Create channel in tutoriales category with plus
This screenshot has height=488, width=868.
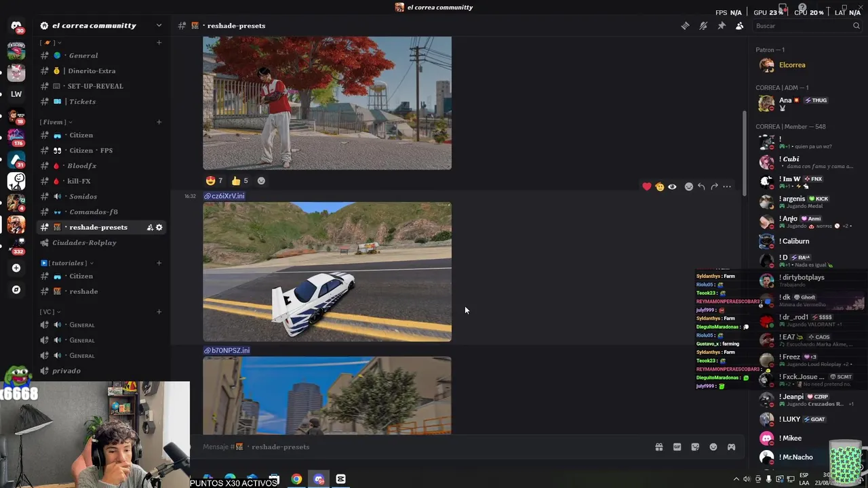pyautogui.click(x=159, y=263)
